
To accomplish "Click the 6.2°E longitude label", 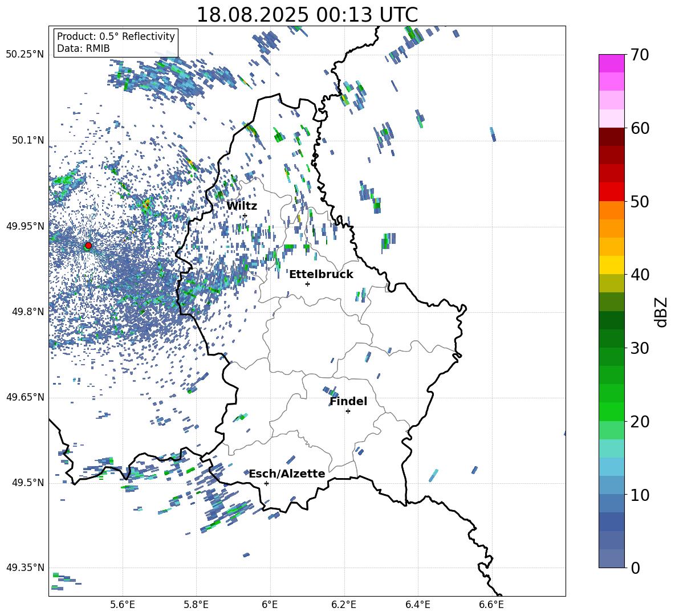I will (x=344, y=605).
